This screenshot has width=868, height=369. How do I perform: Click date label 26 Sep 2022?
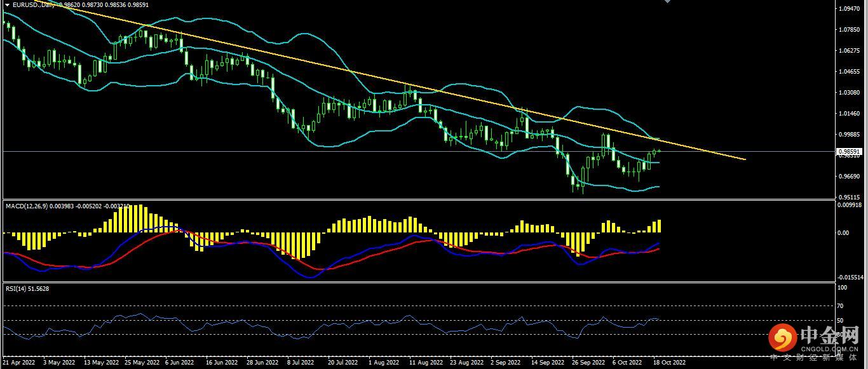pos(588,363)
